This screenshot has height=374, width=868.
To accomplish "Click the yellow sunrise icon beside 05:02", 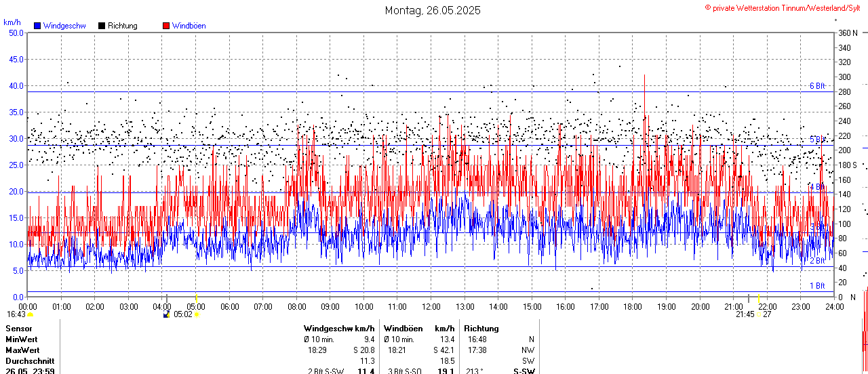I will click(x=196, y=314).
